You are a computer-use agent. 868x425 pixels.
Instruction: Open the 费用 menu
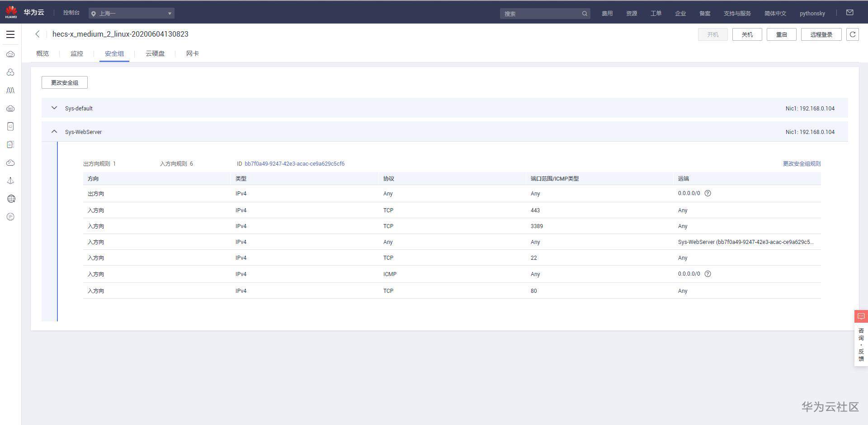point(607,14)
